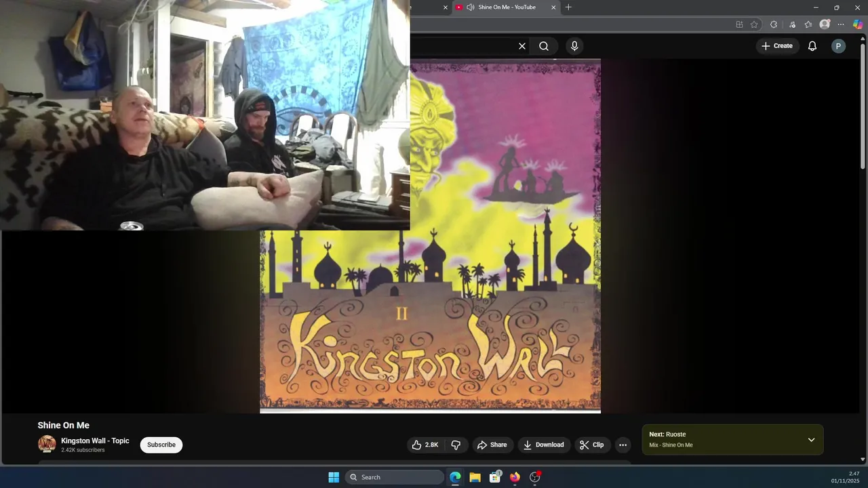Image resolution: width=868 pixels, height=488 pixels.
Task: Share the Shine On Me video
Action: [x=492, y=445]
